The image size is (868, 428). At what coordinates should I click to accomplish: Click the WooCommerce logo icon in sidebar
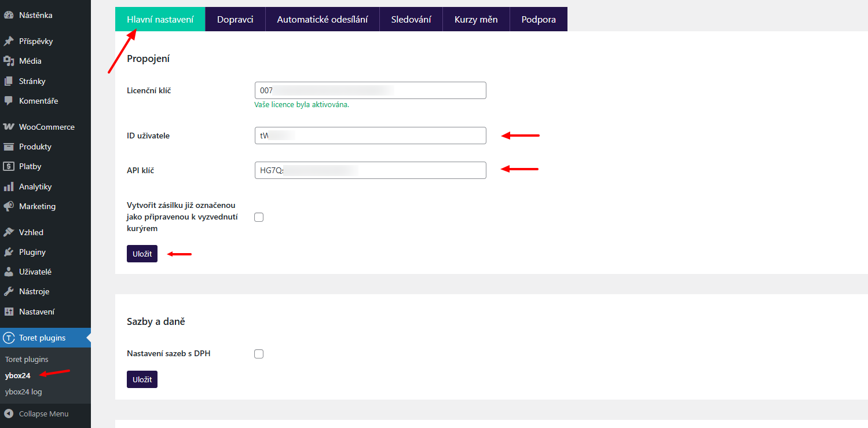[9, 127]
